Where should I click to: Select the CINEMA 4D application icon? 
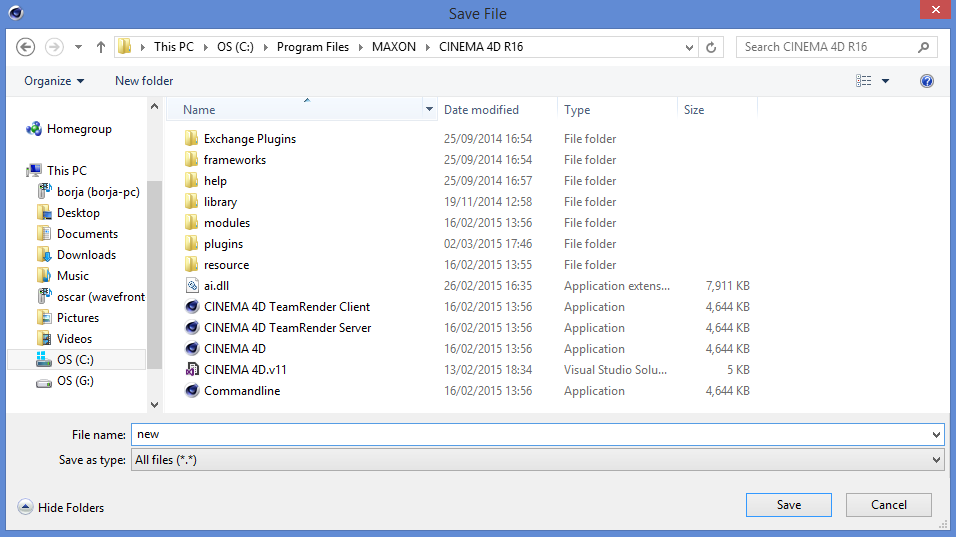tap(192, 349)
